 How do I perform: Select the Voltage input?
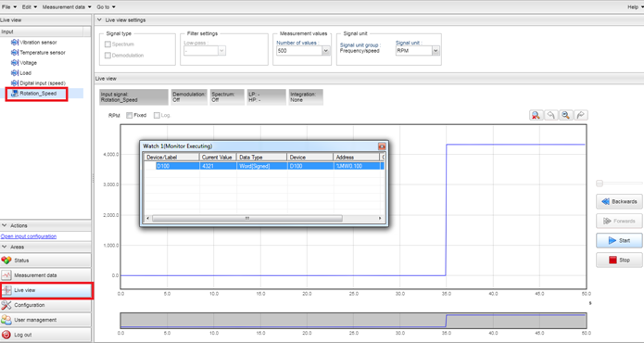(24, 63)
